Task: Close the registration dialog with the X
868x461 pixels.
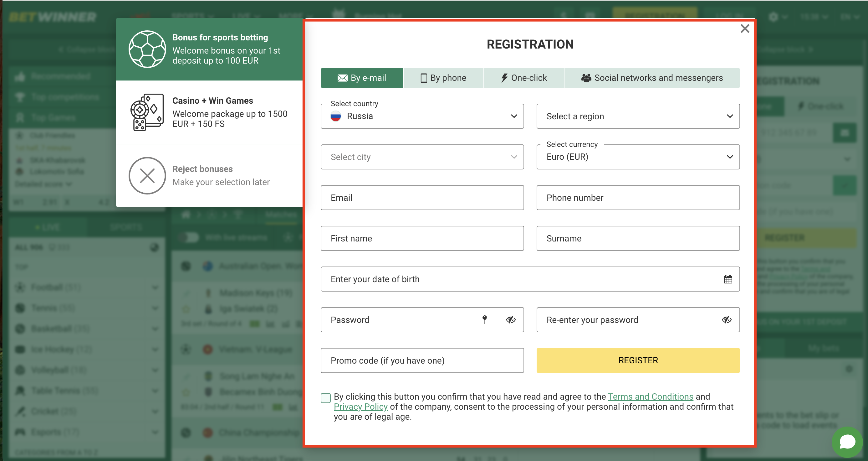Action: pyautogui.click(x=745, y=29)
